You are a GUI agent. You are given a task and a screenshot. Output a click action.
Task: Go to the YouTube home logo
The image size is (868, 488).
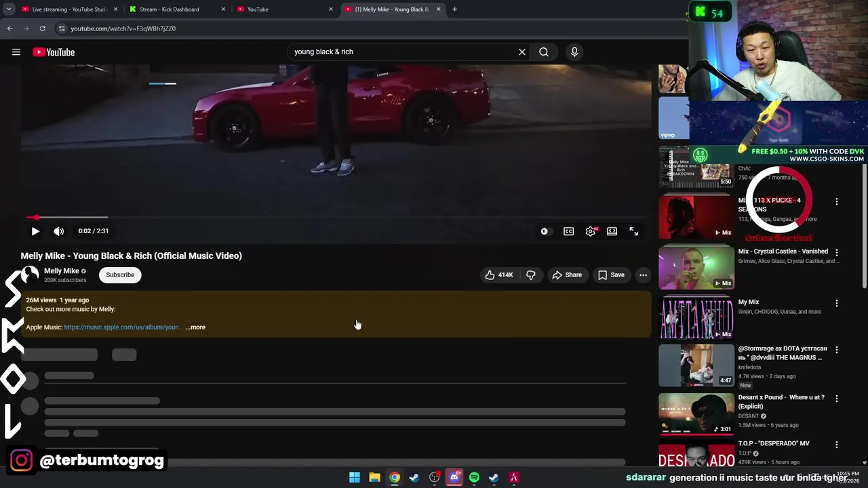tap(54, 52)
